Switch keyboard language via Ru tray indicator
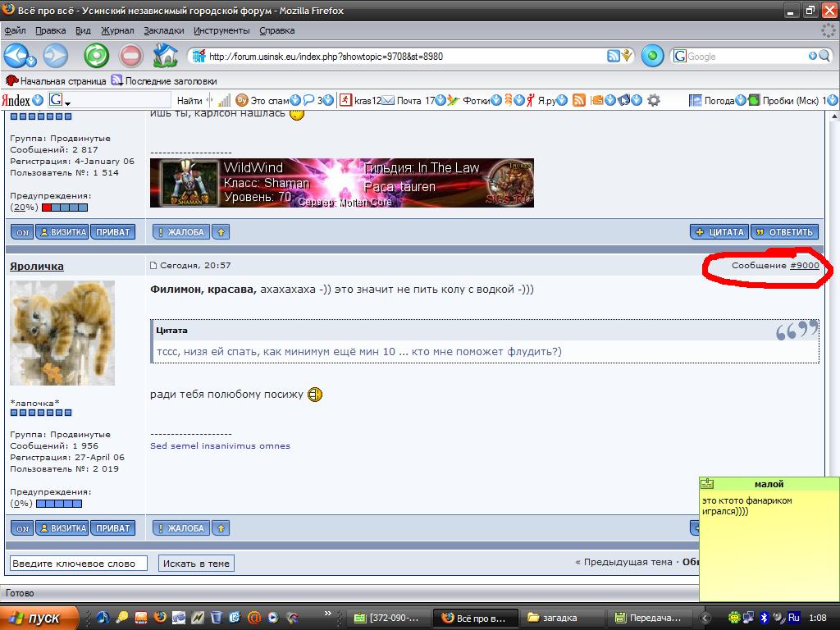 point(793,617)
